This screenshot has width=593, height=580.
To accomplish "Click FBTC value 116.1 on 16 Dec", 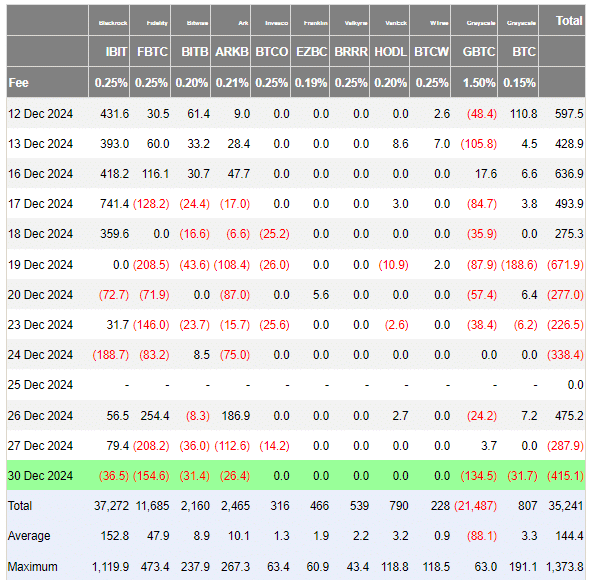I will pos(155,174).
